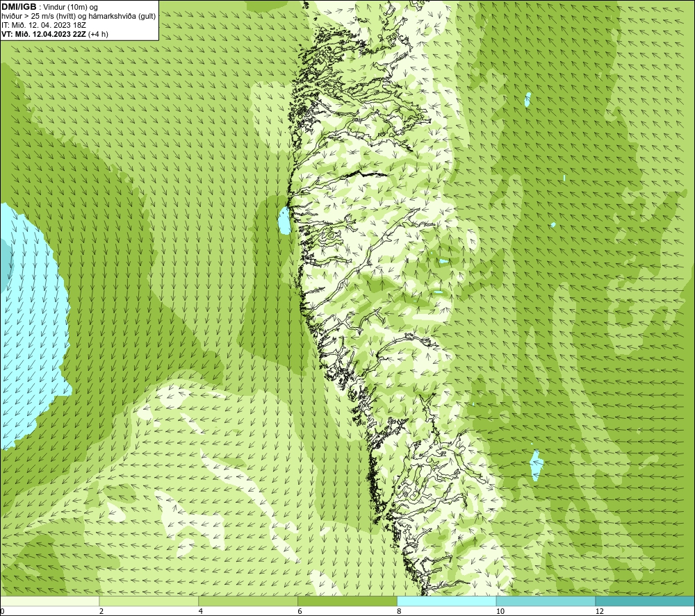Screen dimensions: 695x616
Task: Click the legend scale label "10"
Action: coord(500,611)
